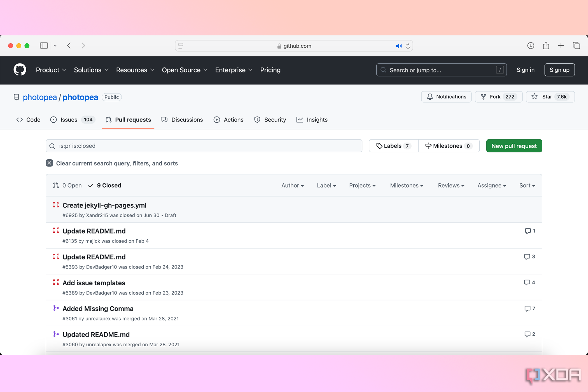Screen dimensions: 588x392
Task: Click the Pricing menu item
Action: [270, 69]
